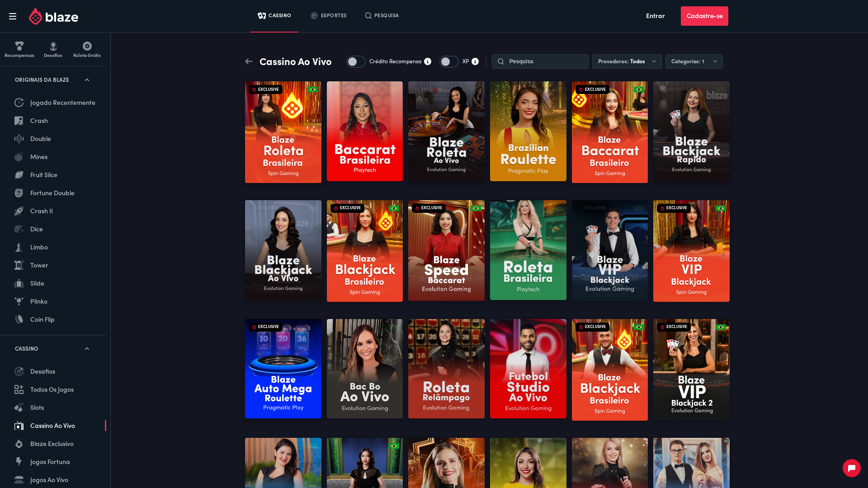
Task: Open Roleta Grátis icon
Action: click(87, 46)
